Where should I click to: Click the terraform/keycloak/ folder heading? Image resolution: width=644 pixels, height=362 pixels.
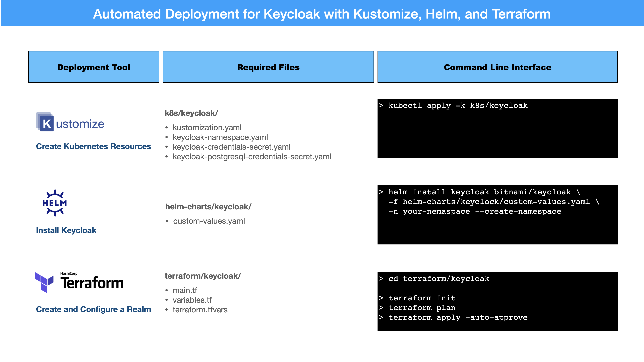[x=203, y=276]
